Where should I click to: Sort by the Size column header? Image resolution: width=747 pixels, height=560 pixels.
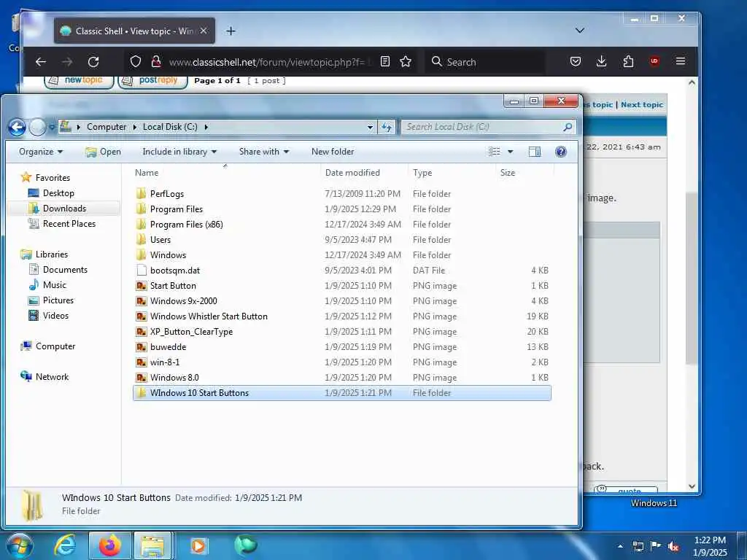[525, 172]
